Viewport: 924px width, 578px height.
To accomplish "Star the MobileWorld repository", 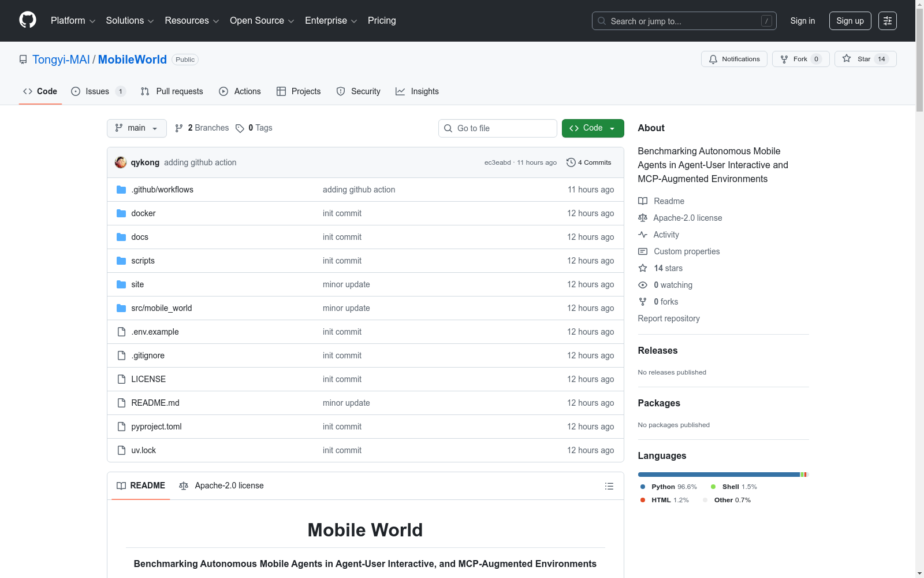I will (x=865, y=59).
